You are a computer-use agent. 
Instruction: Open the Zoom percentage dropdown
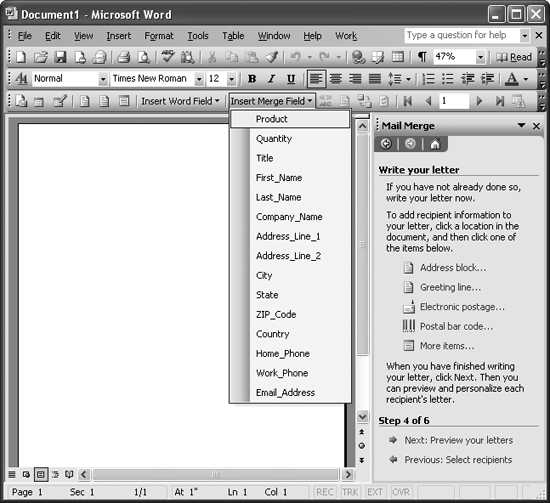pos(480,57)
